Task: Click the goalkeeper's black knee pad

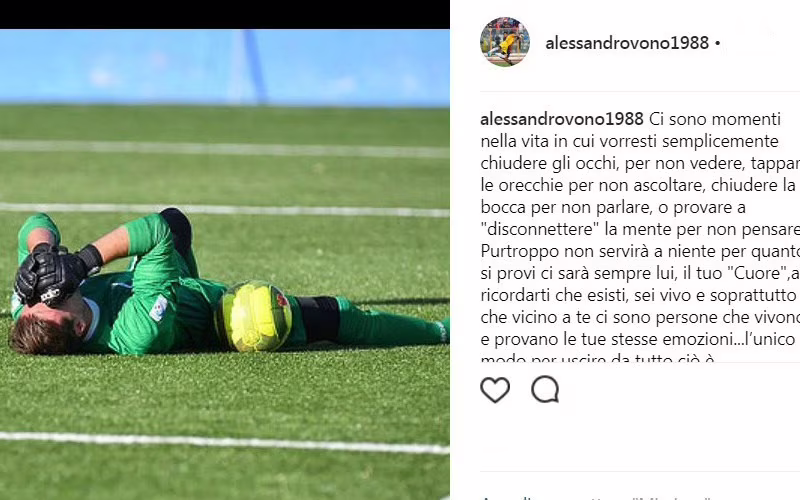Action: (319, 319)
